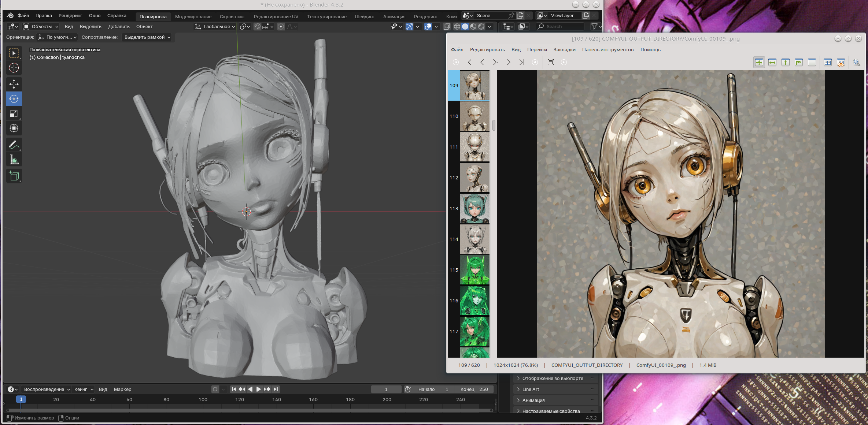Image resolution: width=868 pixels, height=425 pixels.
Task: Toggle viewport overlays display
Action: pos(428,27)
